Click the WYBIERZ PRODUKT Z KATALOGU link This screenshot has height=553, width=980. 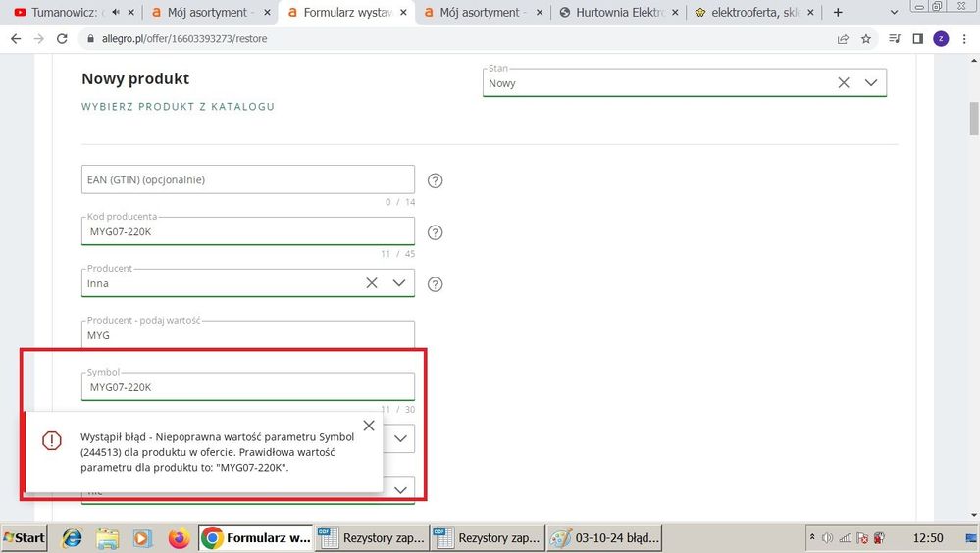tap(178, 106)
